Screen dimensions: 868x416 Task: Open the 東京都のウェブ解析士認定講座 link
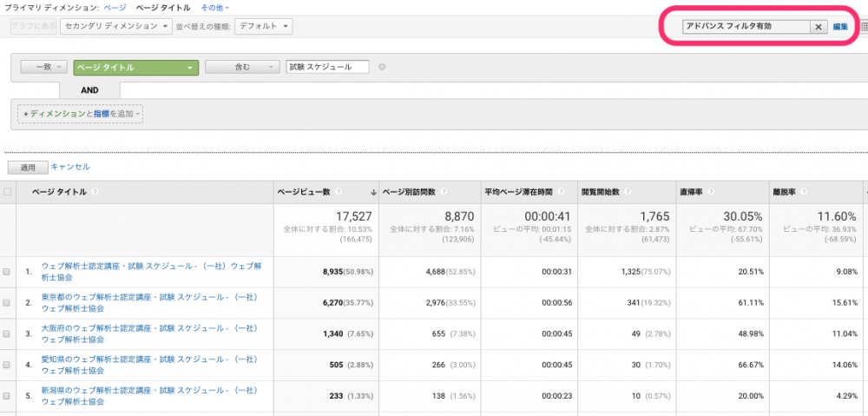[x=149, y=303]
